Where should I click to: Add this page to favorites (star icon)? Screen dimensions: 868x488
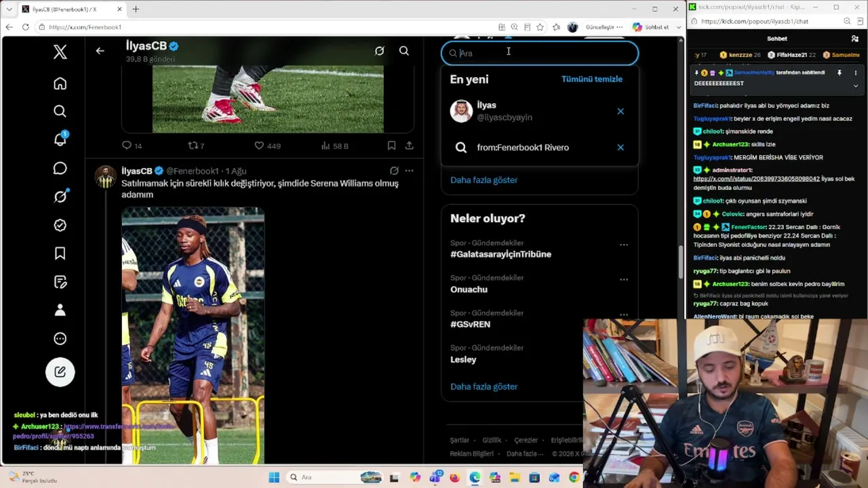[x=540, y=27]
